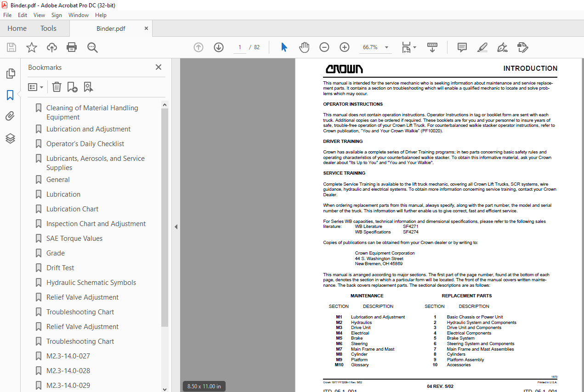
Task: Collapse the navigation pane with the arrow
Action: click(176, 227)
